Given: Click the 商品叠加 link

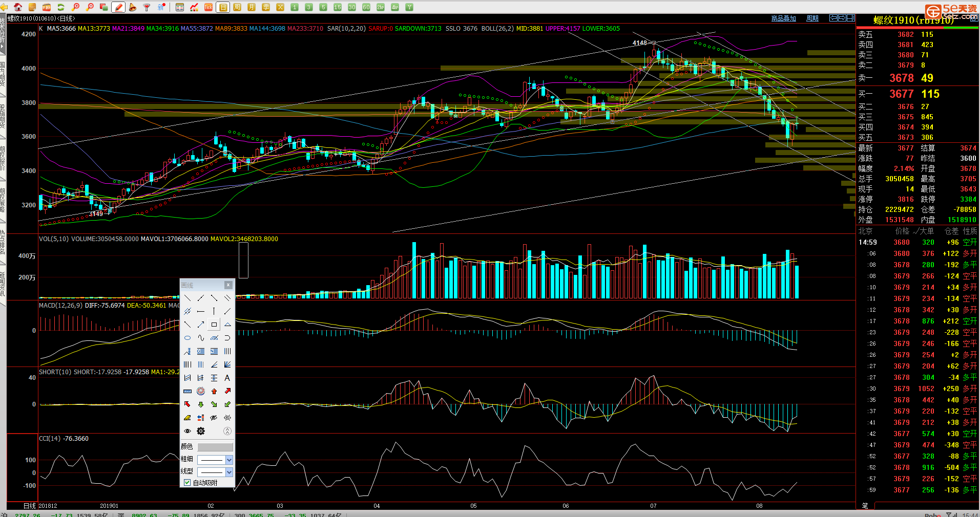Looking at the screenshot, I should point(783,18).
